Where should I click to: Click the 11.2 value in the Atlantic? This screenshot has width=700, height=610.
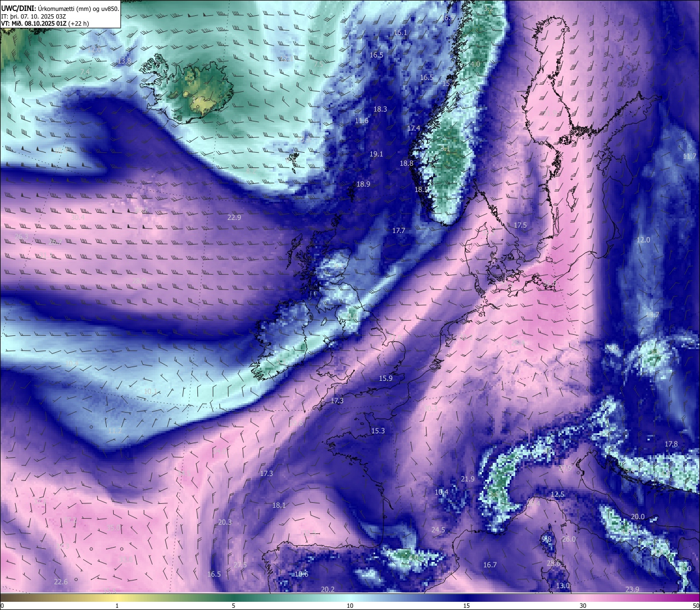pyautogui.click(x=115, y=431)
